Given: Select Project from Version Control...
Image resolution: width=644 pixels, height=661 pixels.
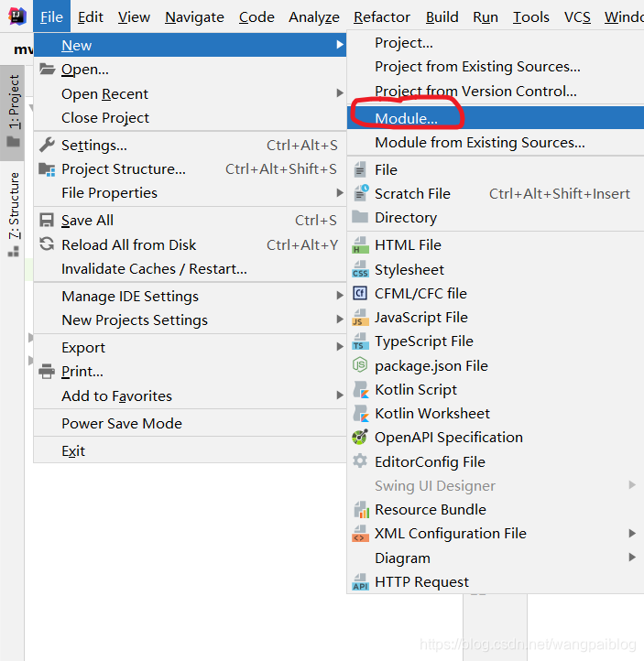Looking at the screenshot, I should point(496,91).
